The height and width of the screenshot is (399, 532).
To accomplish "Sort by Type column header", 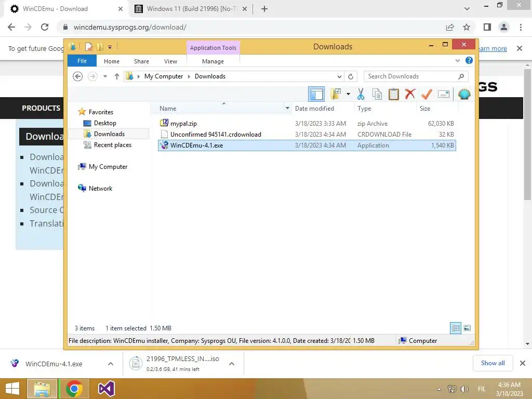I will coord(364,109).
